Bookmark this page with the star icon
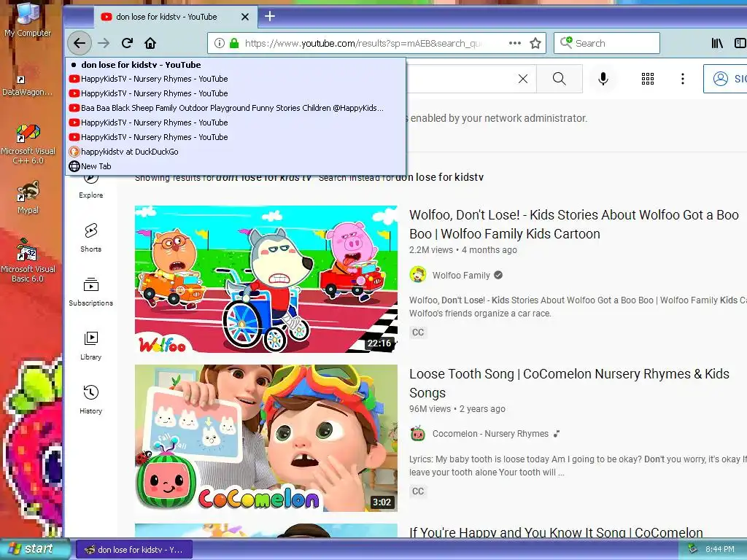 [x=535, y=43]
